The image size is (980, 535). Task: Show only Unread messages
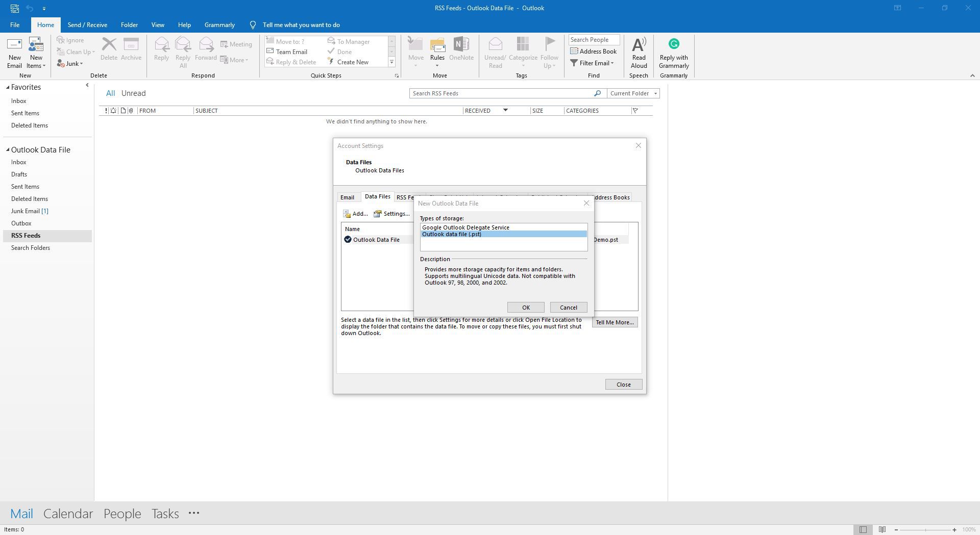133,93
